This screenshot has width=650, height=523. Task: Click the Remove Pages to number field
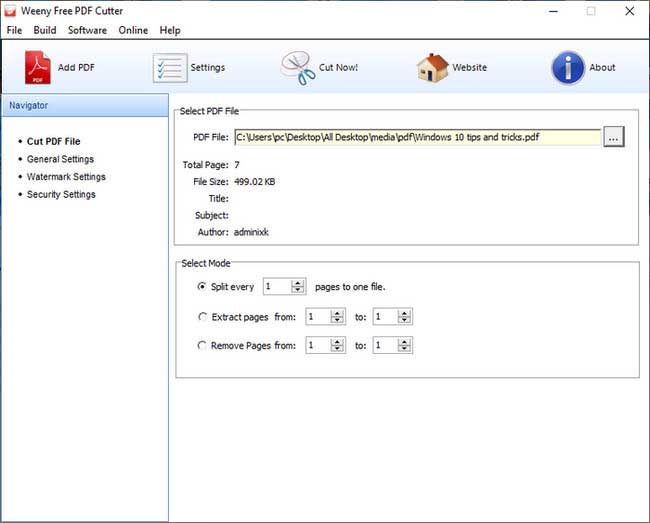click(x=386, y=345)
